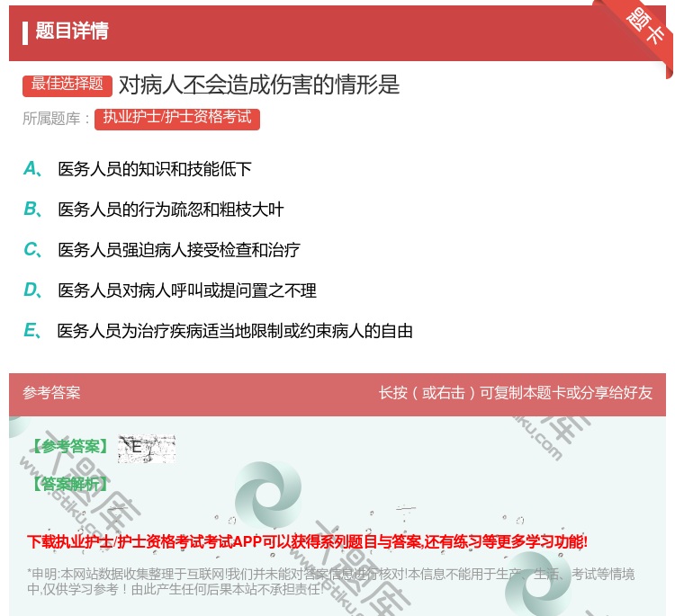The image size is (675, 616).
Task: Select answer option A 医务人员的知识和技能低下
Action: click(x=138, y=169)
